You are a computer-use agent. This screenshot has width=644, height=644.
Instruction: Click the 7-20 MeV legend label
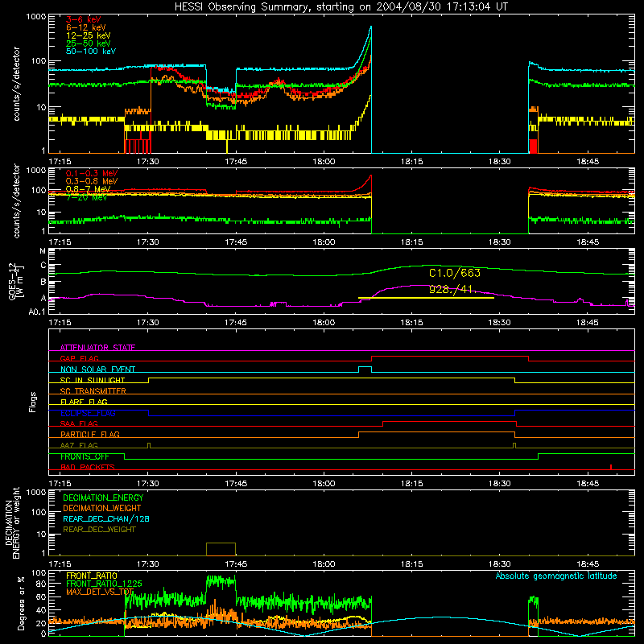click(x=87, y=197)
